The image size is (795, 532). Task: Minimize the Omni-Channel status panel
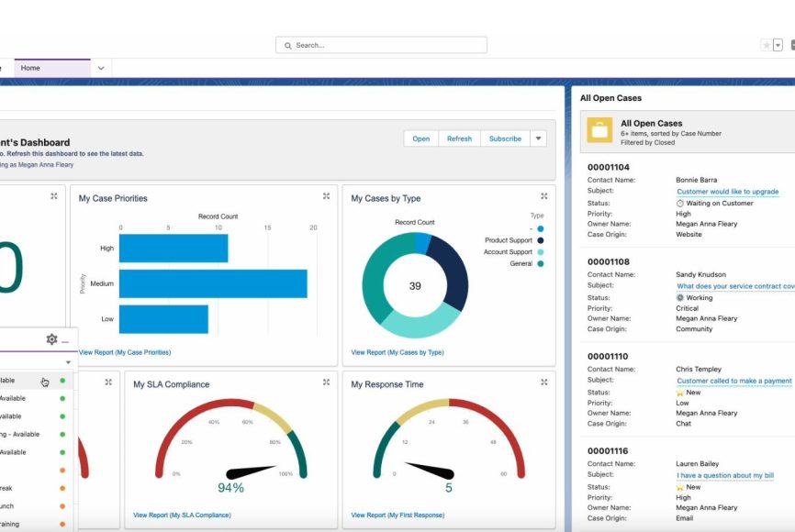(65, 340)
